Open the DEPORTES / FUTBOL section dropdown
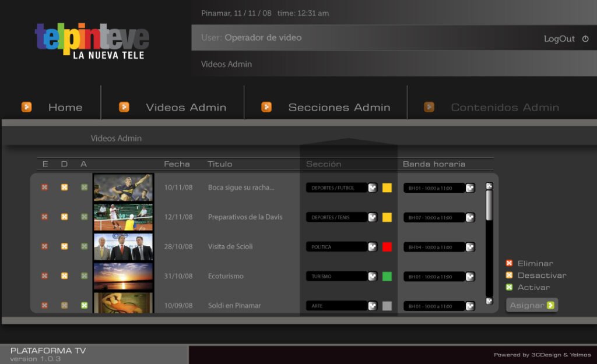Screen dimensions: 597x364 click(373, 188)
